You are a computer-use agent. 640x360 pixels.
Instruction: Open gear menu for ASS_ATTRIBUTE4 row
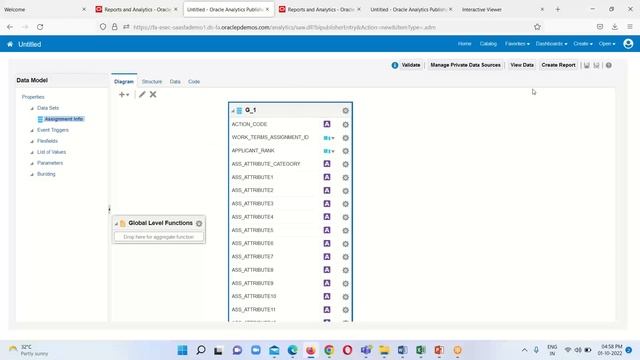click(345, 217)
